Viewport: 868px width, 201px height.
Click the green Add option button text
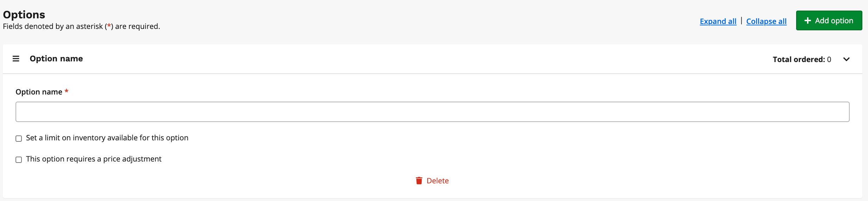834,21
